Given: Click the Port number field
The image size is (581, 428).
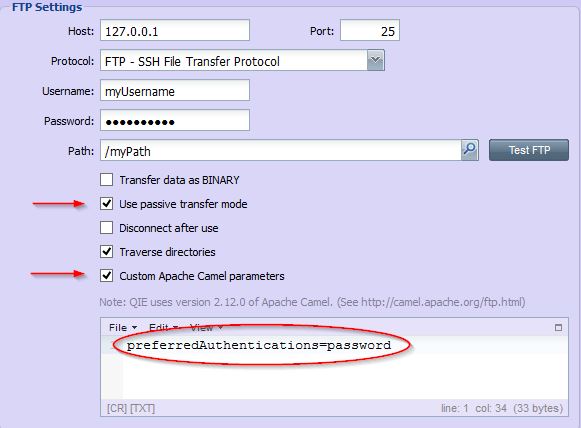Looking at the screenshot, I should tap(370, 30).
